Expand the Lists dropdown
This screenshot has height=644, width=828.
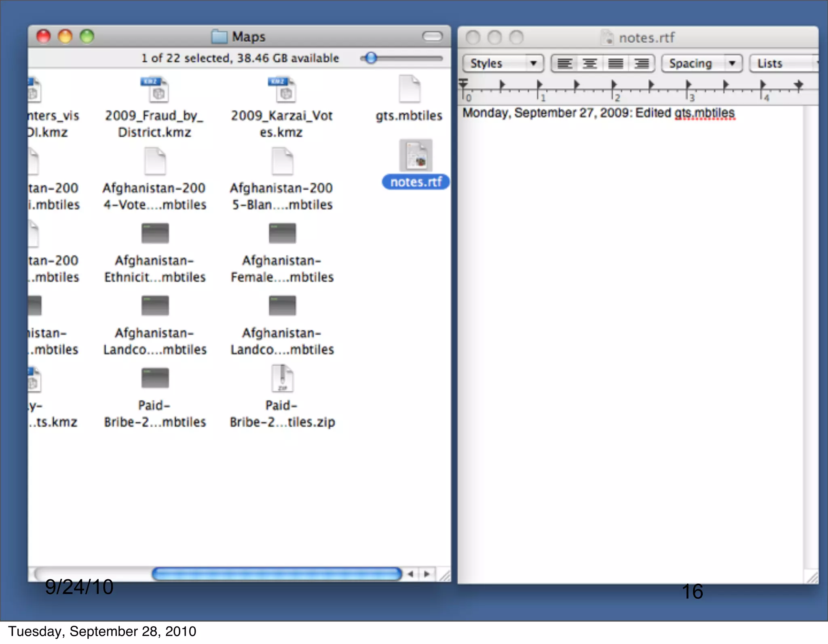click(x=782, y=63)
